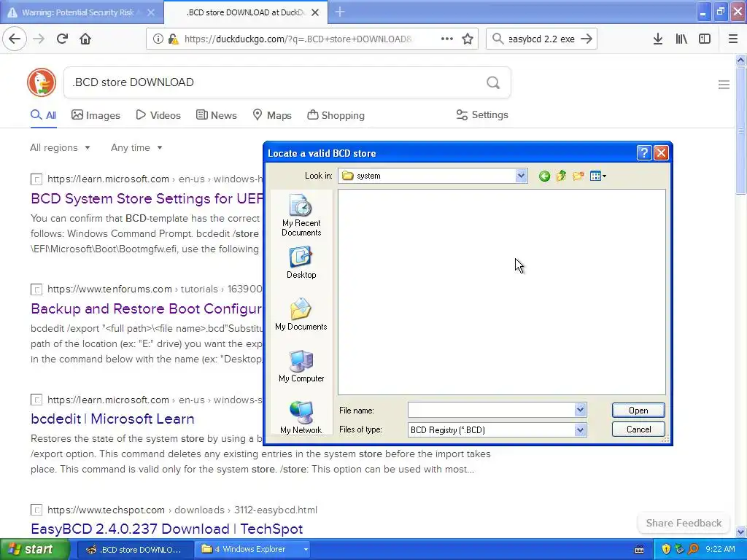Open My Documents in places bar
Screen dimensions: 747x560
click(301, 314)
